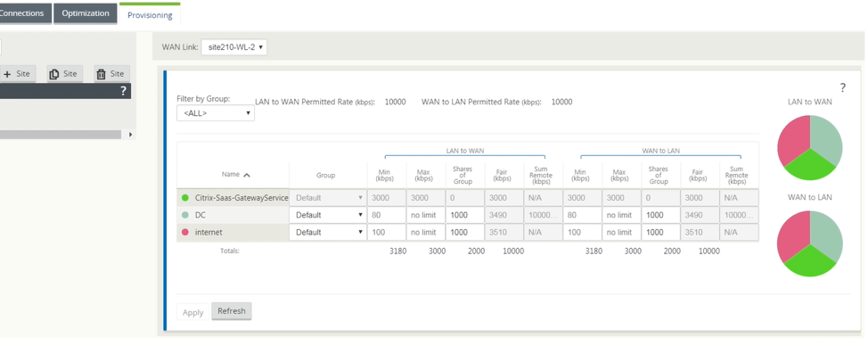Click the help question mark in dark sidebar bar
868x338 pixels.
point(124,91)
